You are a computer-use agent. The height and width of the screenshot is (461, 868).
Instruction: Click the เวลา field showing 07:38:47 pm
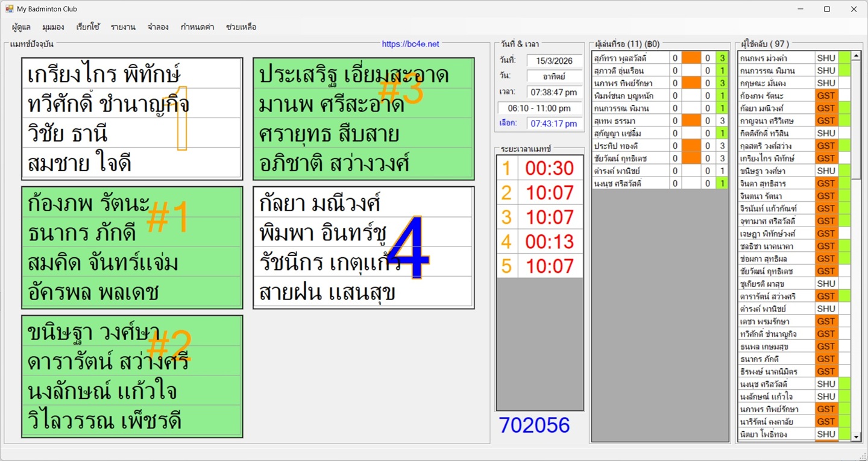point(554,92)
